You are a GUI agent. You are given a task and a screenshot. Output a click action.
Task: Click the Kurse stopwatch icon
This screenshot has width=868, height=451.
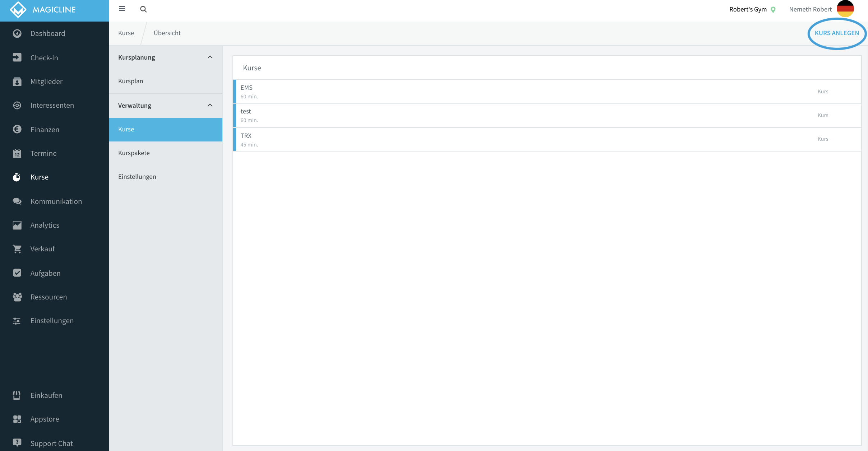[x=17, y=177]
